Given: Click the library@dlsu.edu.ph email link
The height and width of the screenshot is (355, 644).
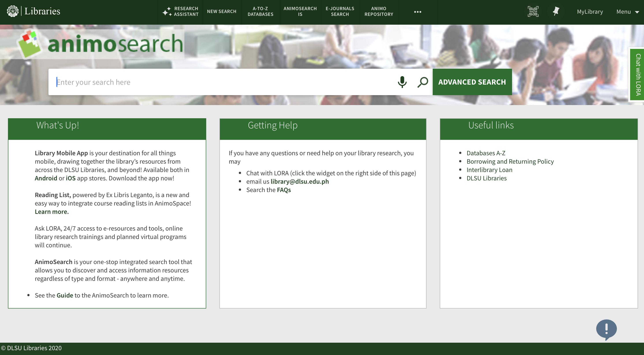Looking at the screenshot, I should [x=299, y=181].
